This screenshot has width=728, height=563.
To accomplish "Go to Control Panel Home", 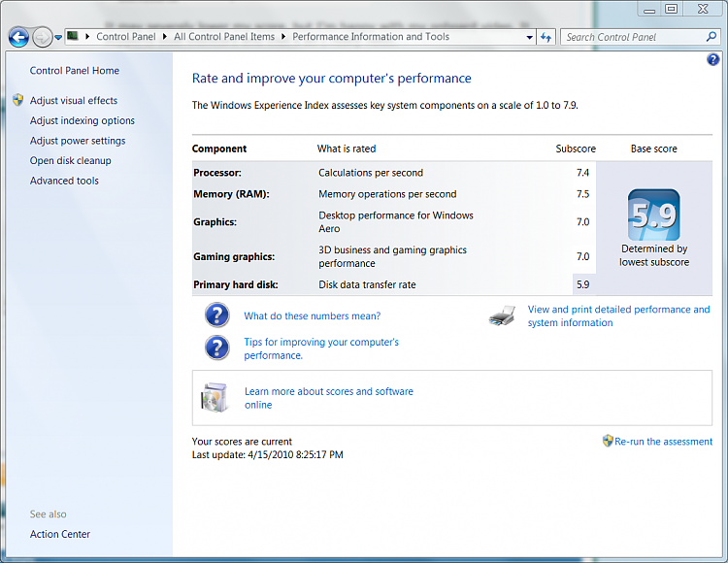I will [75, 71].
